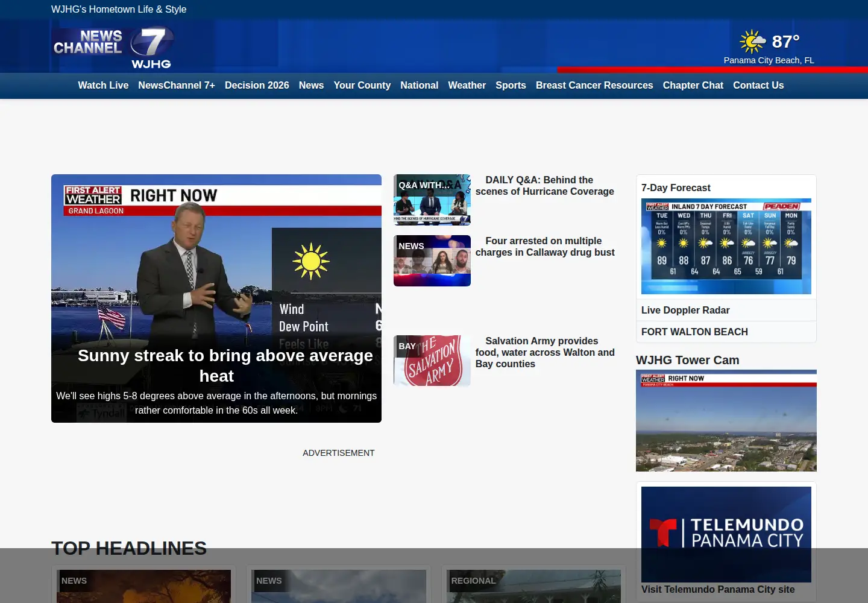Open Watch Live in the navigation bar
This screenshot has height=603, width=868.
(103, 86)
